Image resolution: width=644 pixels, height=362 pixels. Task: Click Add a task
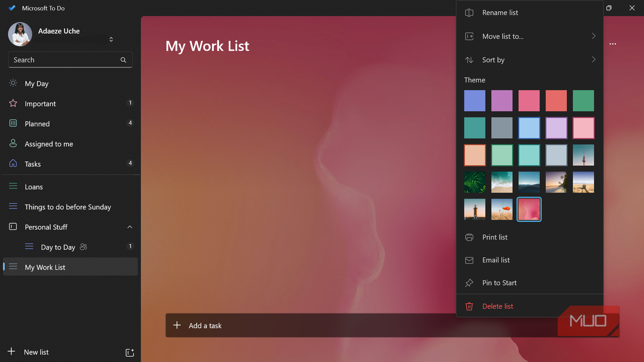(205, 325)
